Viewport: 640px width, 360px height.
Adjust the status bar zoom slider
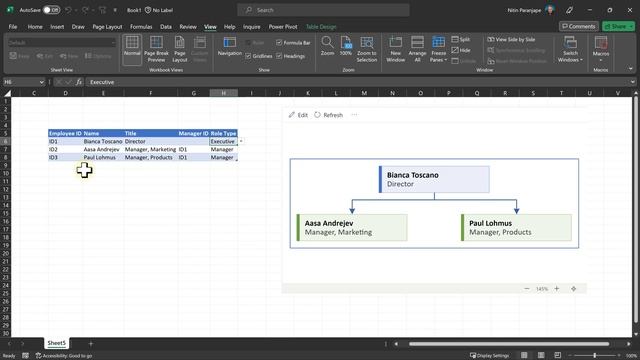tap(595, 356)
